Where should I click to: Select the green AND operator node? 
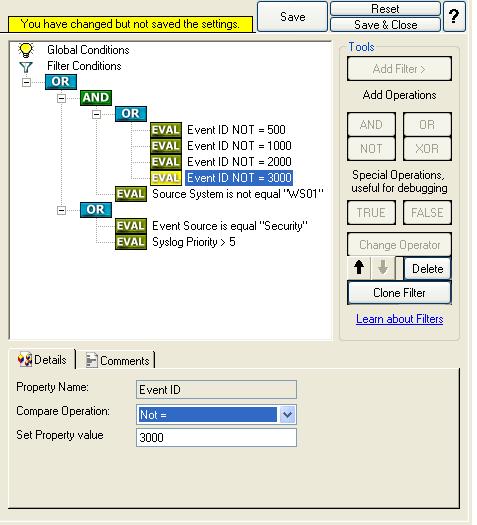96,97
